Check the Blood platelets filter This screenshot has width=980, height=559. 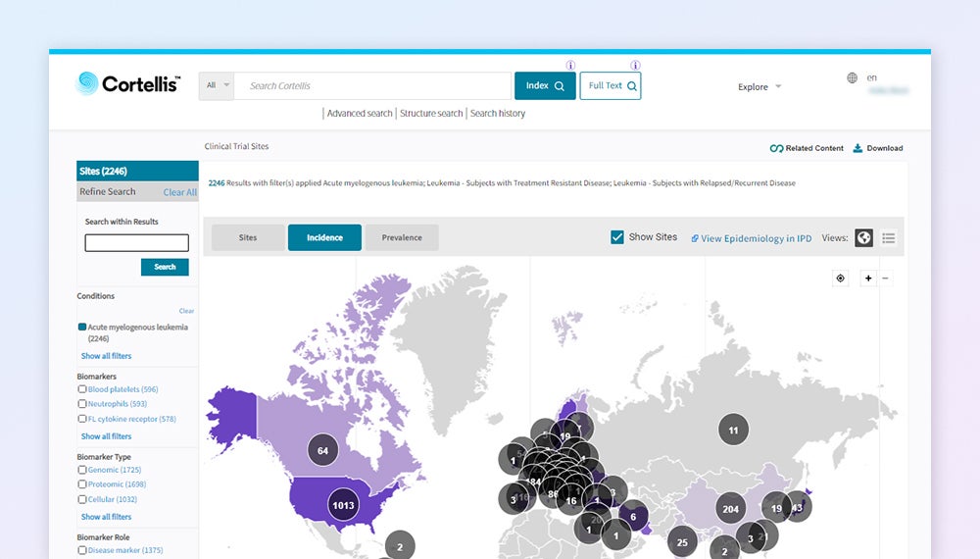82,389
